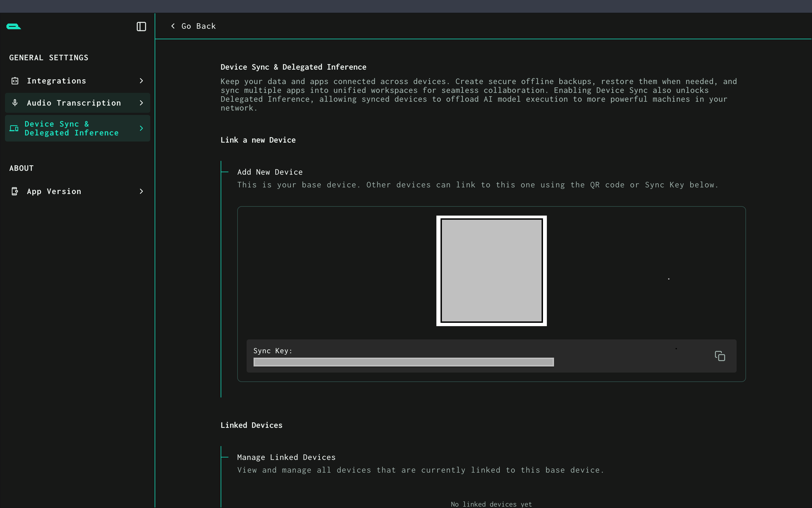Screen dimensions: 812x508
Task: Click the Add New Device heading
Action: tap(270, 172)
